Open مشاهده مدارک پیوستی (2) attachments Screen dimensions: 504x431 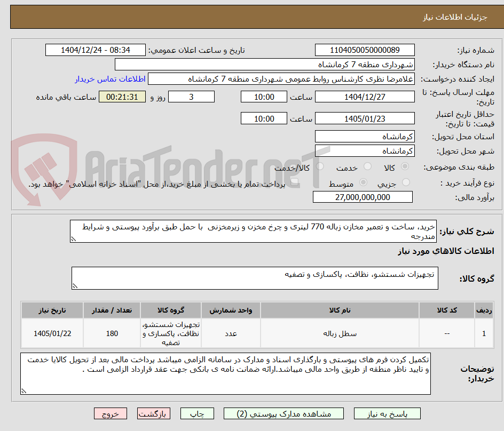tap(283, 413)
